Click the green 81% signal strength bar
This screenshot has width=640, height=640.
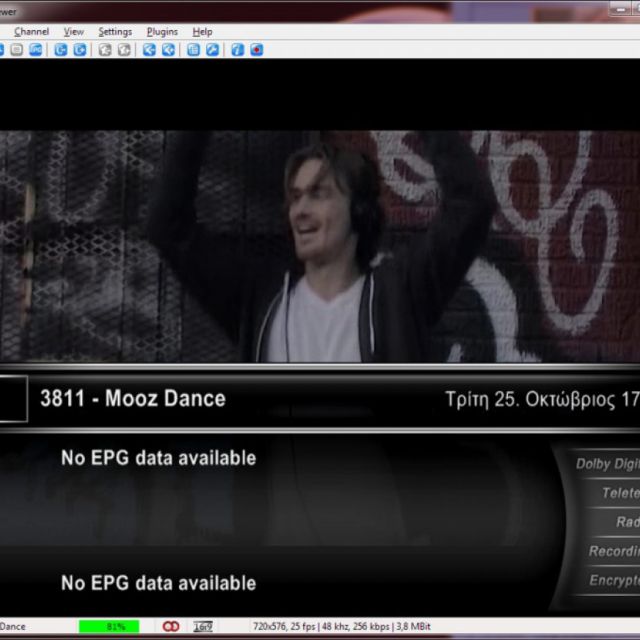116,626
